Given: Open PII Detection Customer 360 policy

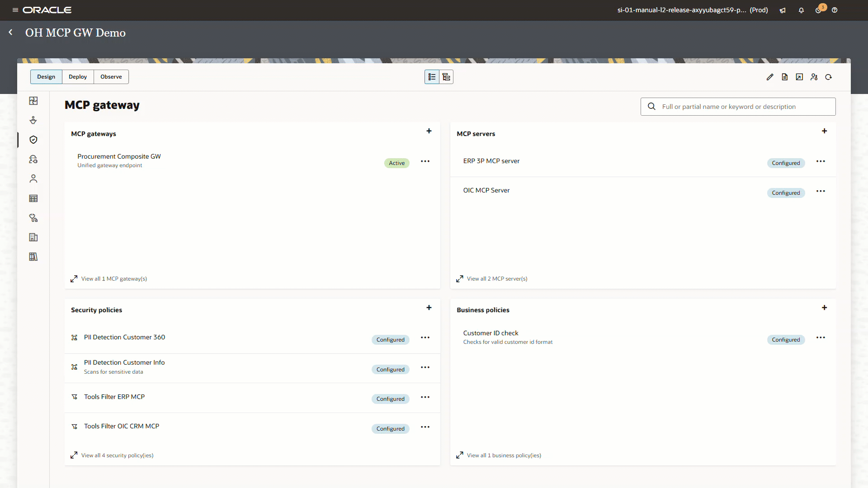Looking at the screenshot, I should click(124, 337).
